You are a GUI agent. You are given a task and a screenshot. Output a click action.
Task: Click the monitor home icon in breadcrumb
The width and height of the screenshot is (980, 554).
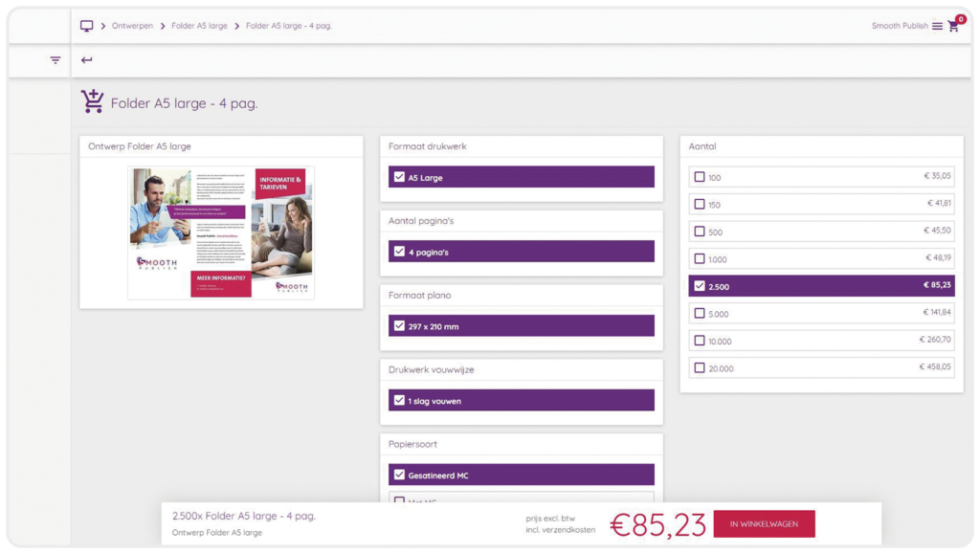pos(86,26)
